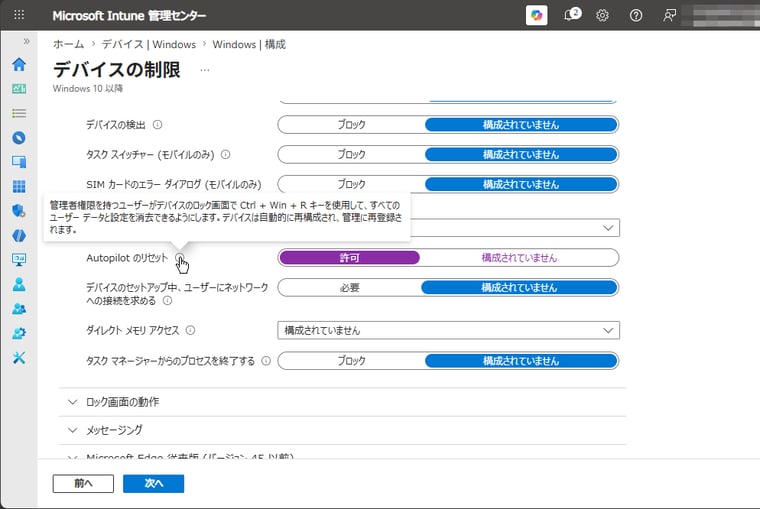Go to デバイス | Windows breadcrumb
Screen dimensions: 760x509
pos(149,45)
